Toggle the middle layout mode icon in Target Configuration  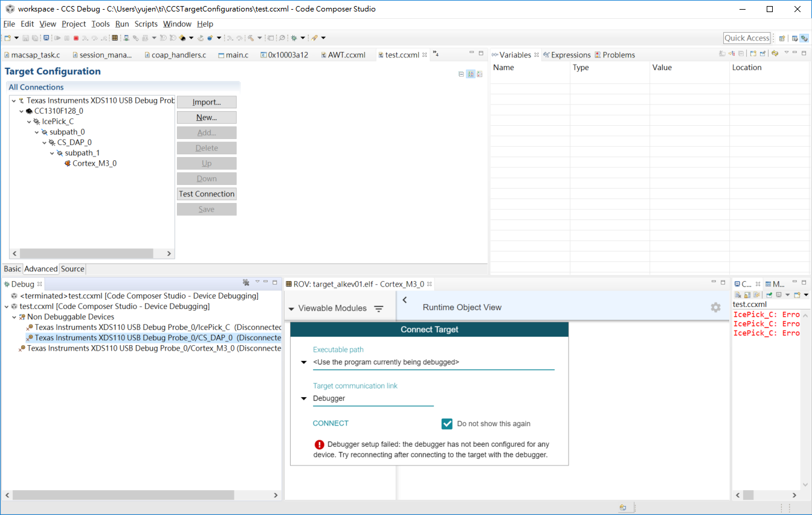coord(471,74)
